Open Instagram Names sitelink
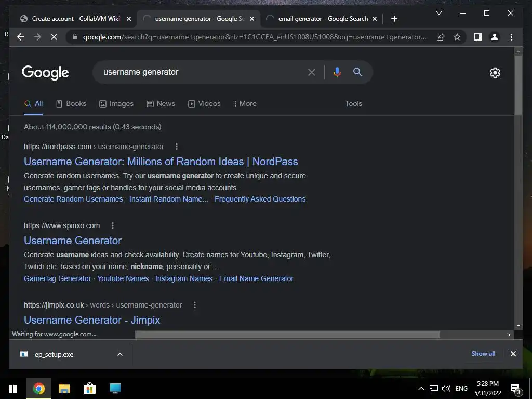The height and width of the screenshot is (399, 532). click(184, 278)
